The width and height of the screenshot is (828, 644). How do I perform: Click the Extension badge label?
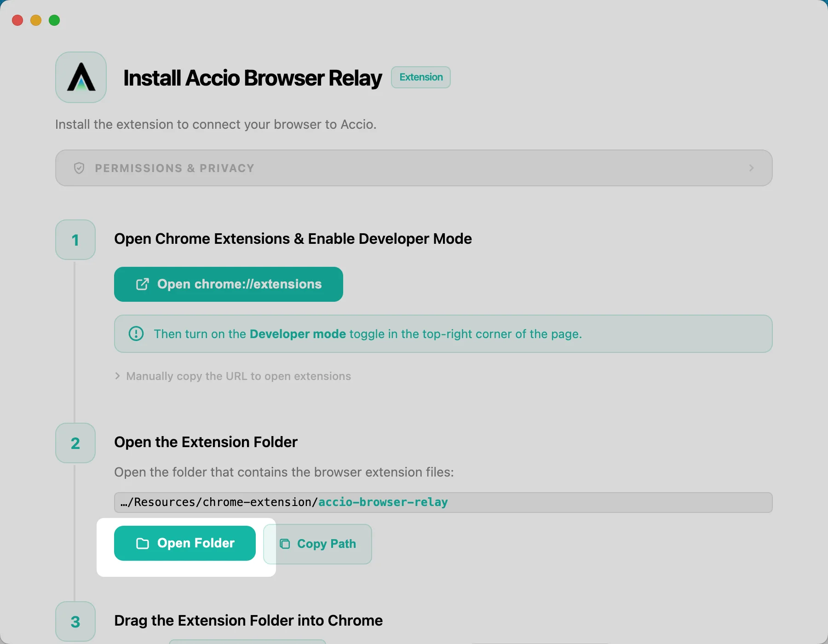click(421, 77)
